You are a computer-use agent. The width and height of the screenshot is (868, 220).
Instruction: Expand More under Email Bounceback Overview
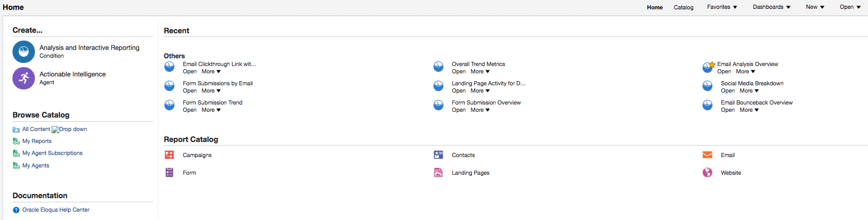coord(749,110)
